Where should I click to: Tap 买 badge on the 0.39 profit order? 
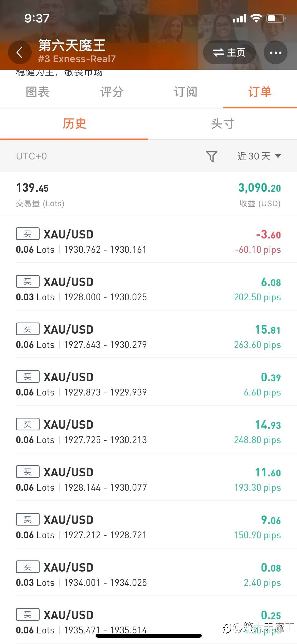click(x=28, y=376)
